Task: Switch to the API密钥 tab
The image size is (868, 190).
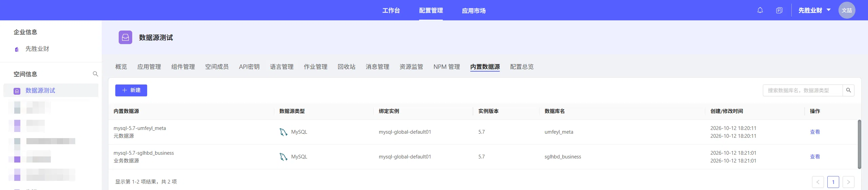Action: (249, 67)
